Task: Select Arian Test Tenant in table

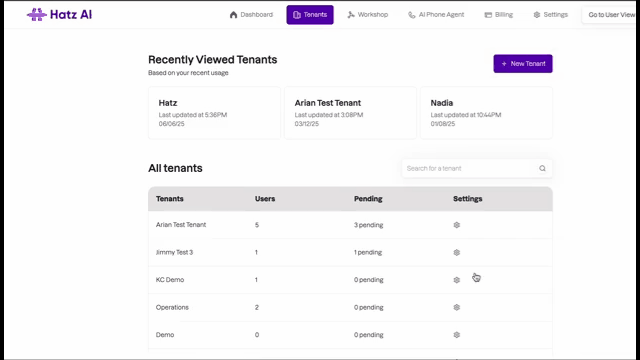Action: pyautogui.click(x=181, y=225)
